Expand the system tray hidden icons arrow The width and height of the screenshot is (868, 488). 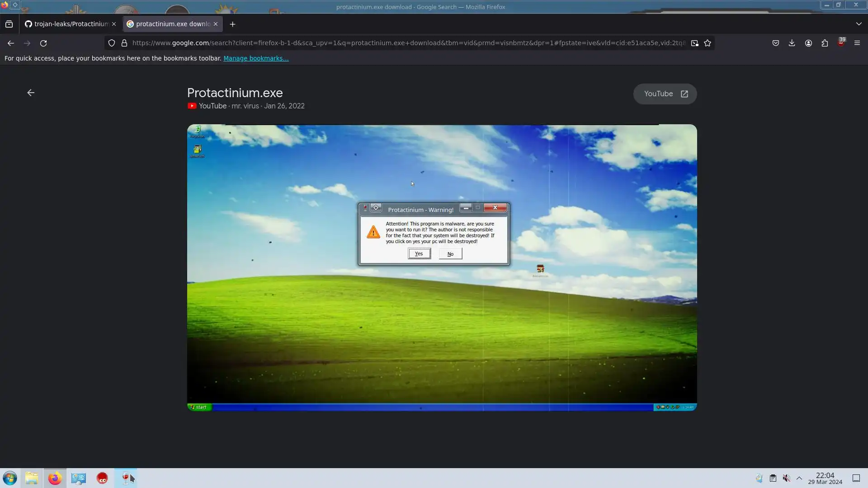pyautogui.click(x=799, y=478)
